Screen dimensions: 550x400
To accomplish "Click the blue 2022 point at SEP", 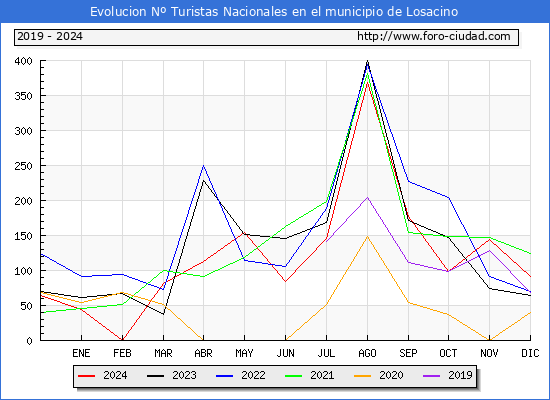I will coord(408,181).
